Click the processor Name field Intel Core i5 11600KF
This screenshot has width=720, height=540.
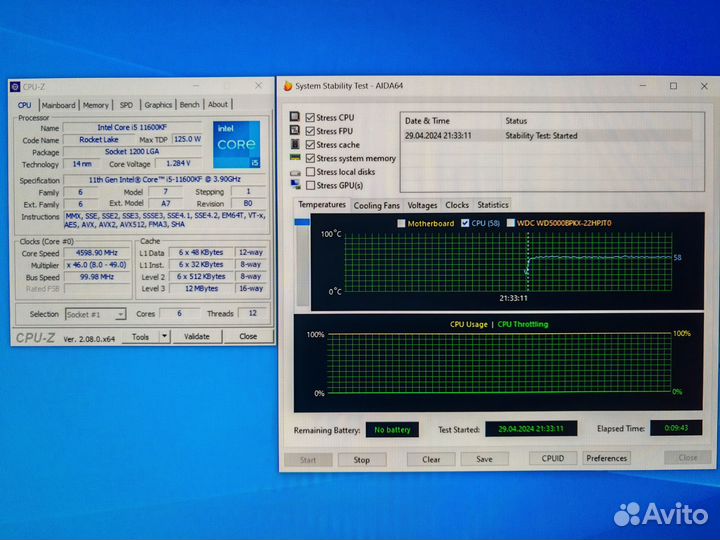coord(132,128)
